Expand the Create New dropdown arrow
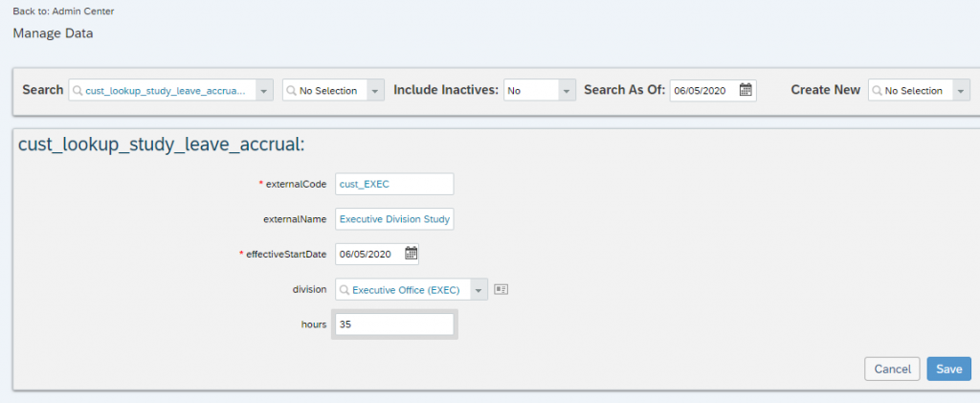The image size is (980, 403). (961, 91)
